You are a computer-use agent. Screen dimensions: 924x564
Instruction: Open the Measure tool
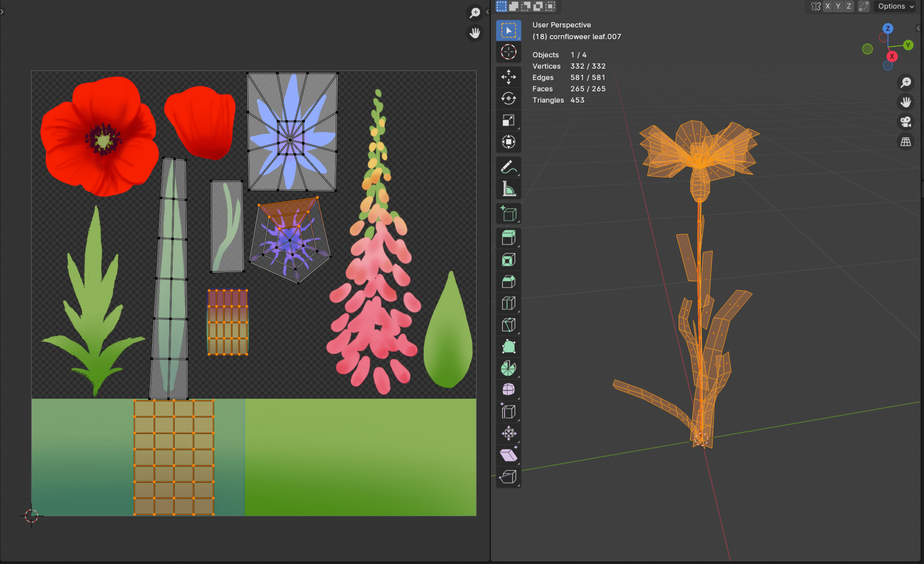pos(508,188)
